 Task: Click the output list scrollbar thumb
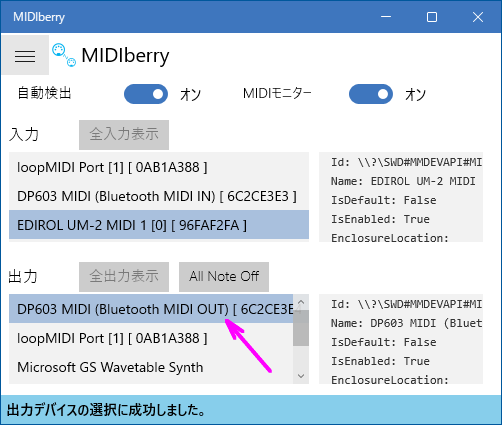pos(301,328)
